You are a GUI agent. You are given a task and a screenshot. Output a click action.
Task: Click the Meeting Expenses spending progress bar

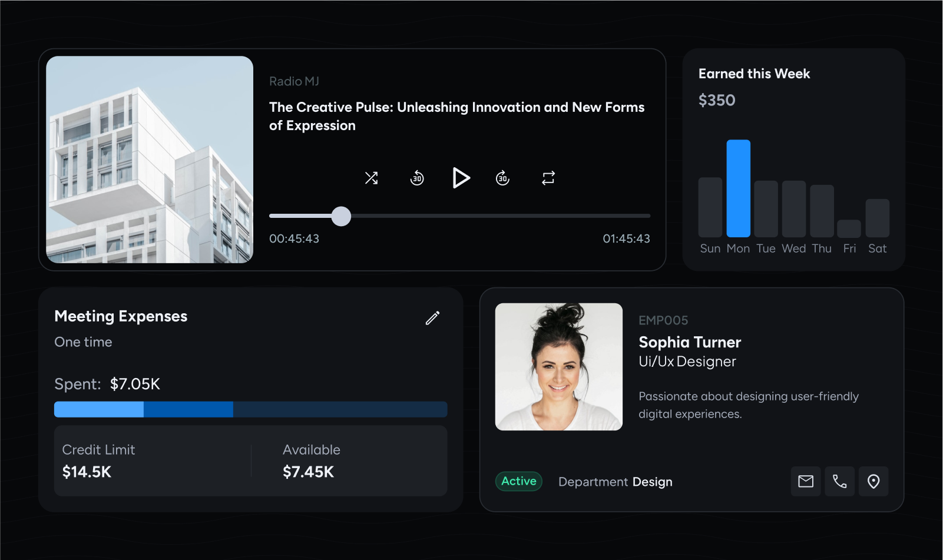click(x=250, y=409)
